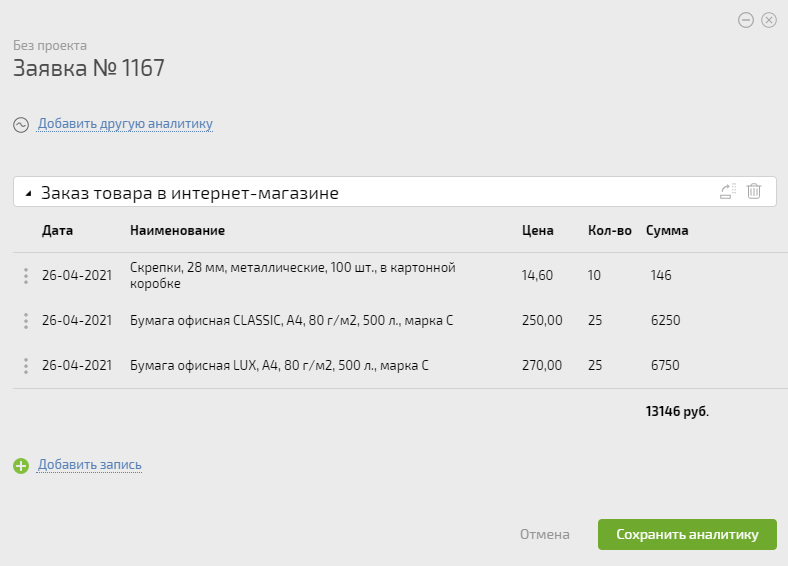Collapse the Заказ товара в интернет-магазине section

[x=29, y=193]
